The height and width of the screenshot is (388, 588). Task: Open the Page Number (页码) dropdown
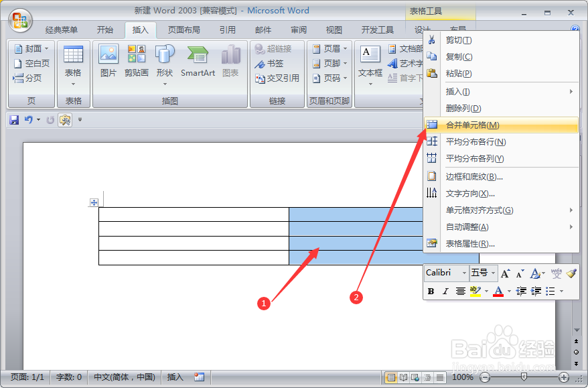click(x=329, y=78)
